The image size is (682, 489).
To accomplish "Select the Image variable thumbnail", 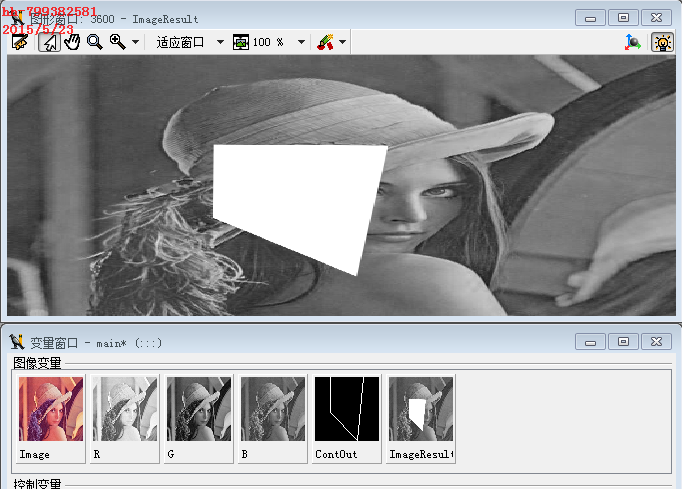I will 51,418.
